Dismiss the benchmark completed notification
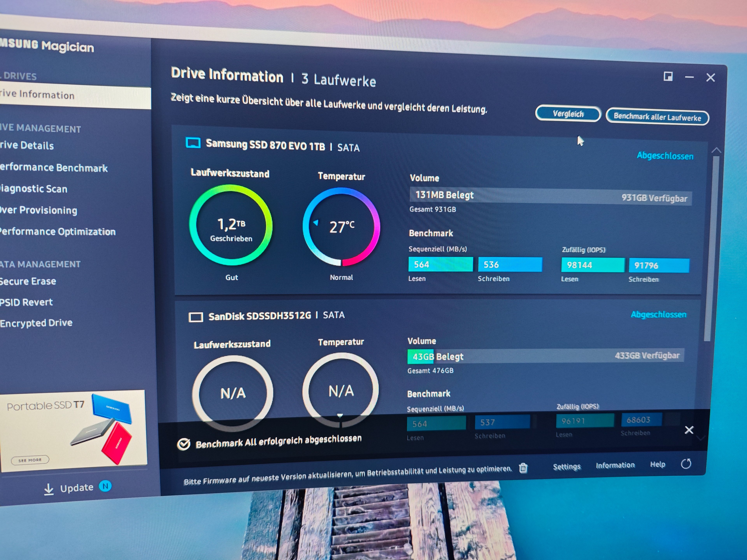Image resolution: width=747 pixels, height=560 pixels. coord(689,430)
